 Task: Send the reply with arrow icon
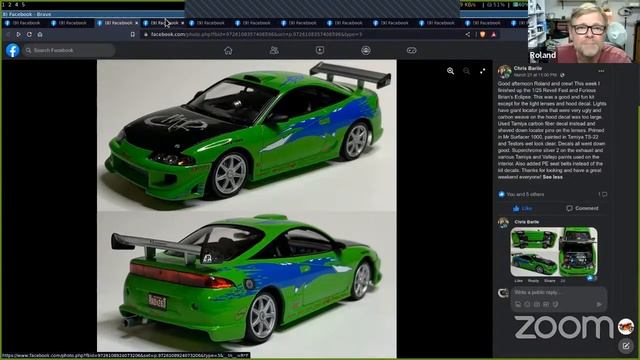pyautogui.click(x=599, y=304)
